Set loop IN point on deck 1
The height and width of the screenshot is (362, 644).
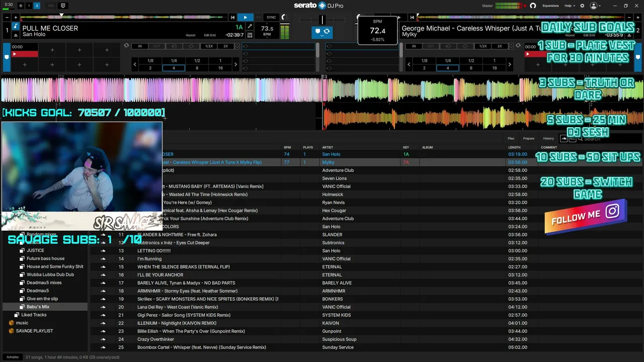click(x=140, y=46)
